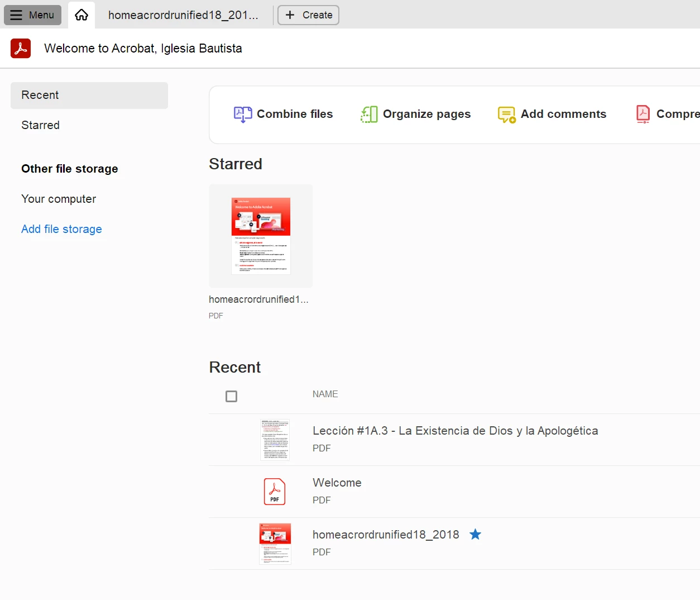The width and height of the screenshot is (700, 600).
Task: Open the Welcome file row
Action: [454, 492]
